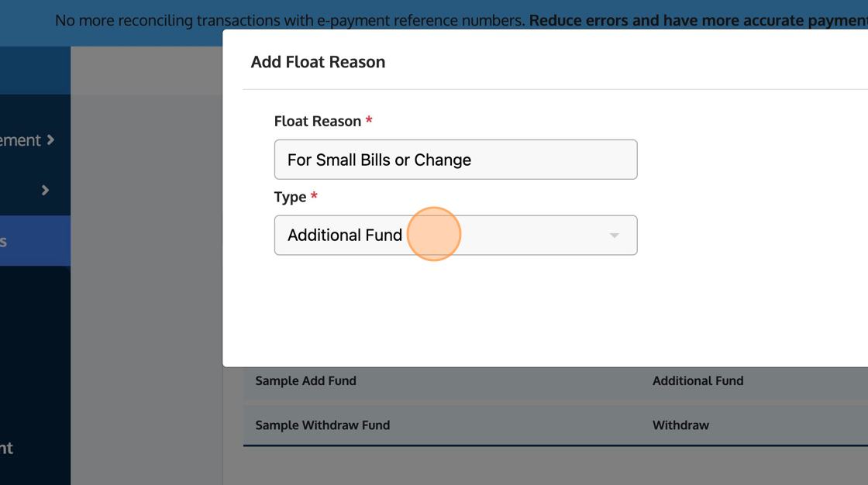Select the highlighted blue sidebar menu item
Image resolution: width=868 pixels, height=485 pixels.
(x=35, y=241)
